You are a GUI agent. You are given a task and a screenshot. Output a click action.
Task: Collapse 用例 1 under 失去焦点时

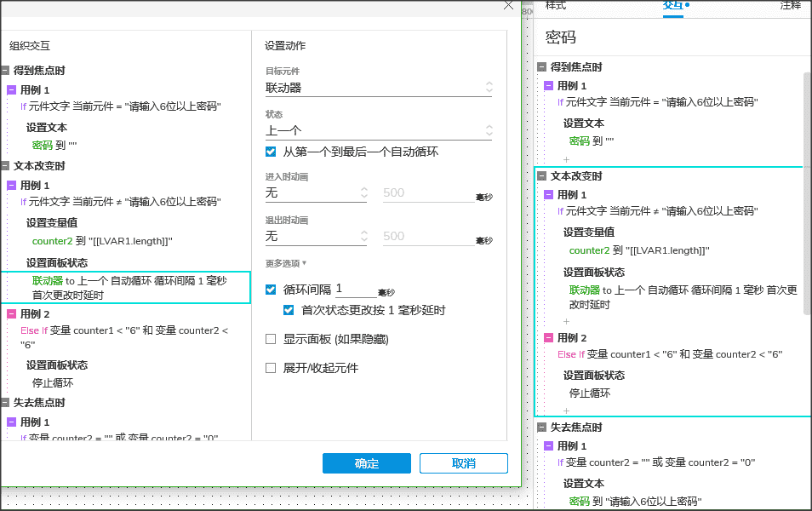click(x=550, y=445)
